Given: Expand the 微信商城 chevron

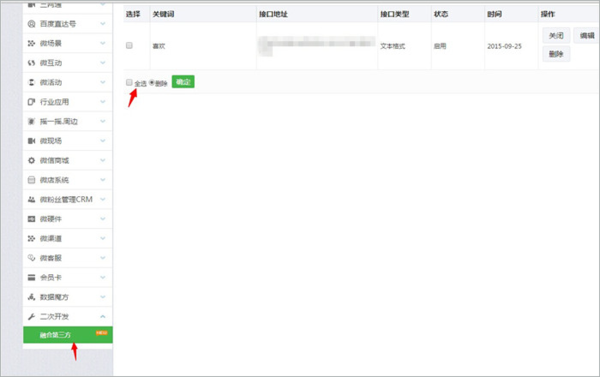Looking at the screenshot, I should pyautogui.click(x=103, y=160).
